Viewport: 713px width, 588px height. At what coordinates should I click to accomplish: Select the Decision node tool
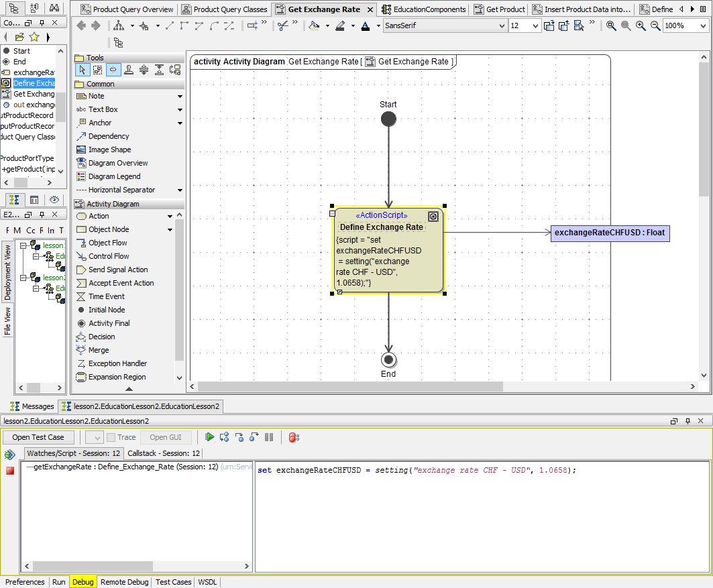(x=101, y=337)
